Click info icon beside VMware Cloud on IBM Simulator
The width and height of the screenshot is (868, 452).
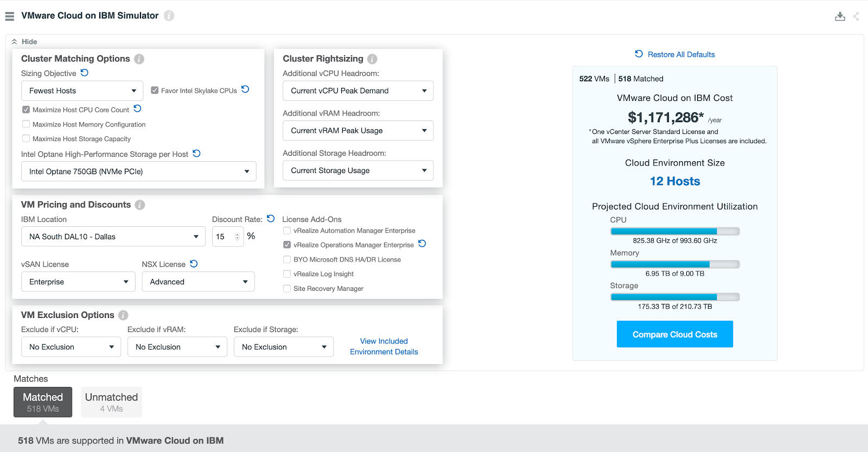[169, 16]
